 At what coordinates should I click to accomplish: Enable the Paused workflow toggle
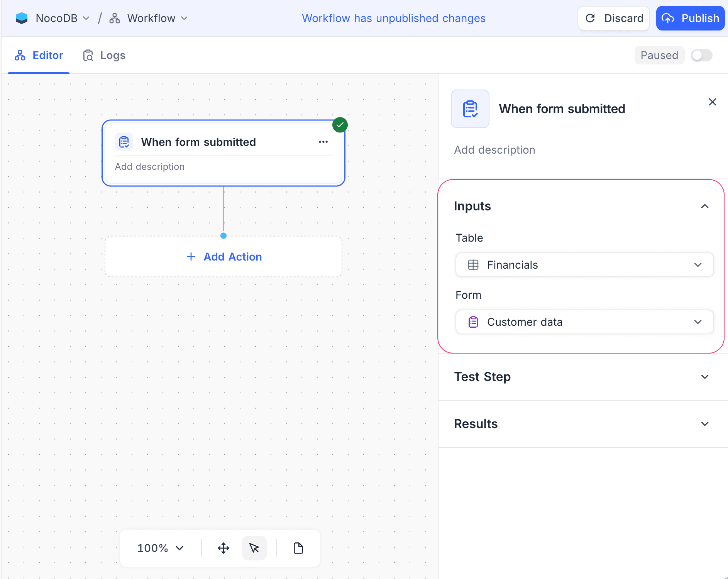(x=701, y=55)
